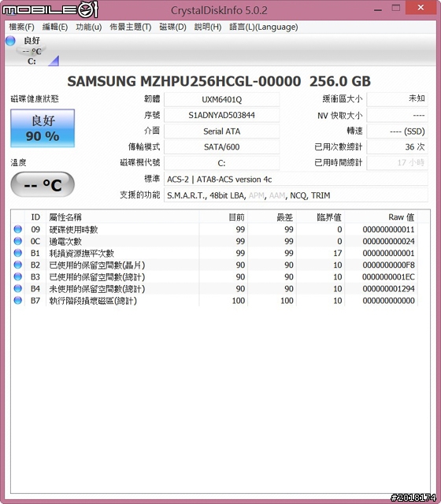Image resolution: width=441 pixels, height=504 pixels.
Task: Click the firmware field UXM6401Q
Action: pos(222,100)
